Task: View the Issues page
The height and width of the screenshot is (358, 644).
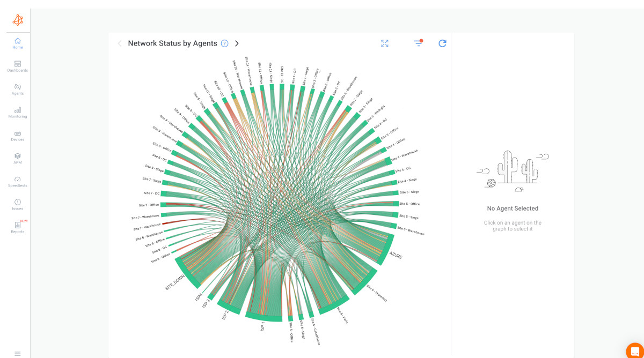Action: 17,204
